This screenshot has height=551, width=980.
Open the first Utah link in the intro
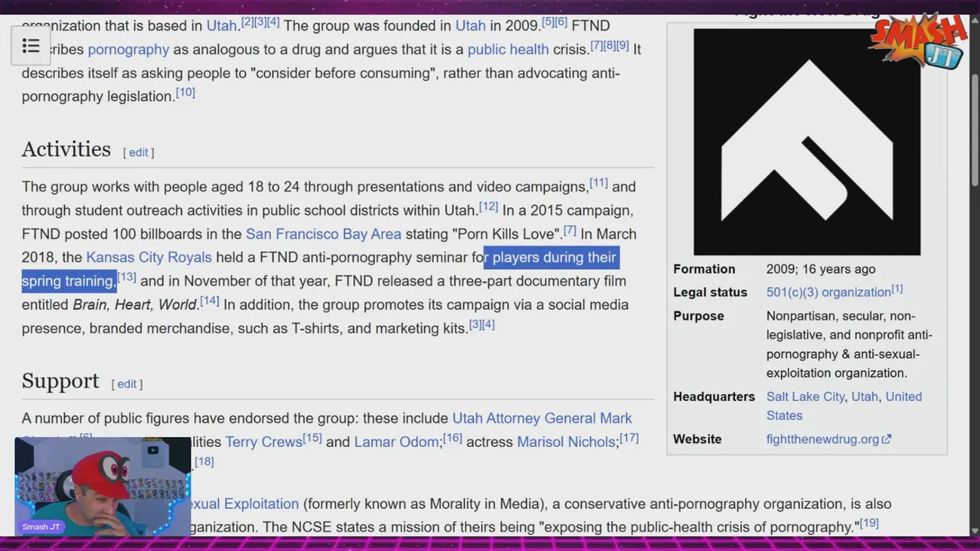tap(221, 25)
